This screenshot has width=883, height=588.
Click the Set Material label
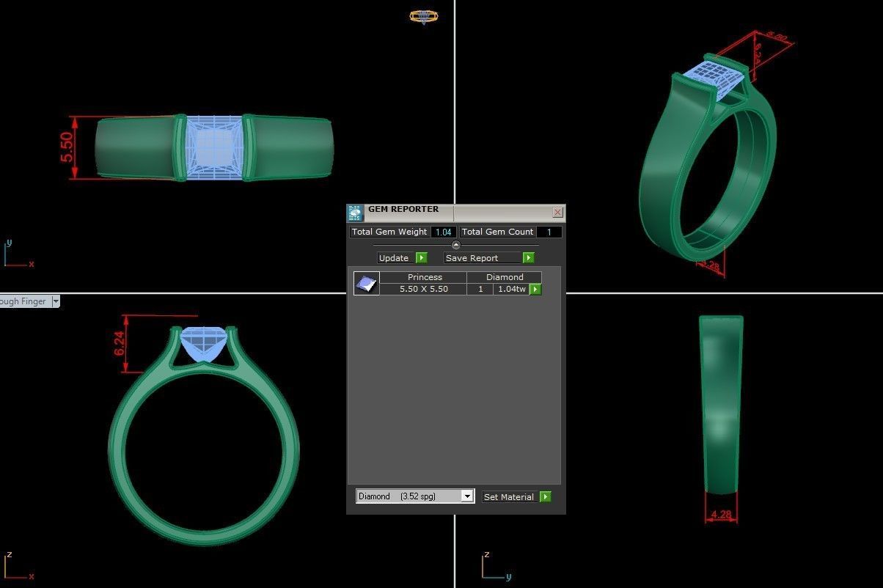(509, 497)
